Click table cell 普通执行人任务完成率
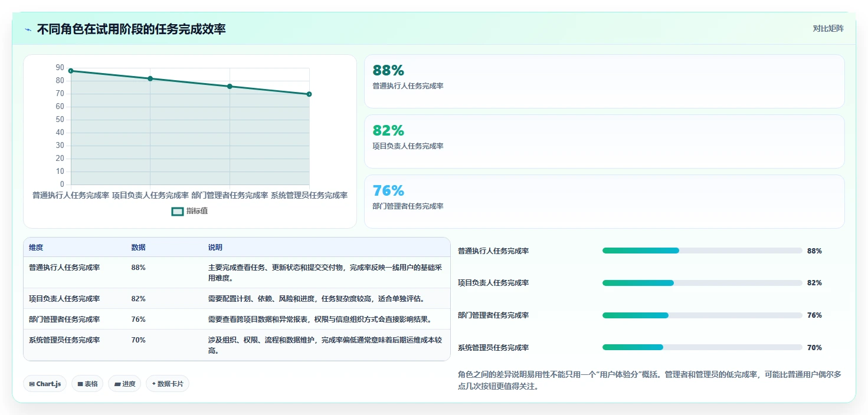Image resolution: width=868 pixels, height=415 pixels. click(64, 268)
